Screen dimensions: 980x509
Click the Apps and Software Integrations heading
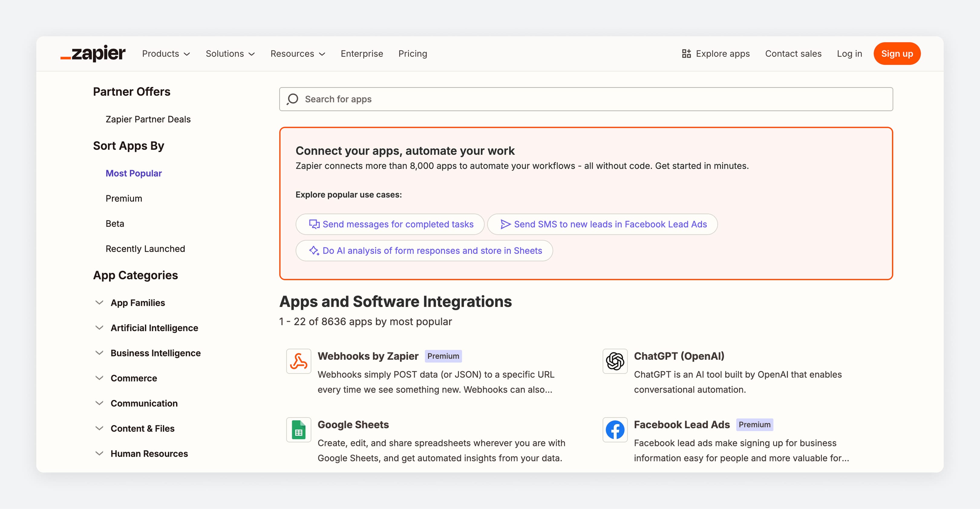click(395, 301)
